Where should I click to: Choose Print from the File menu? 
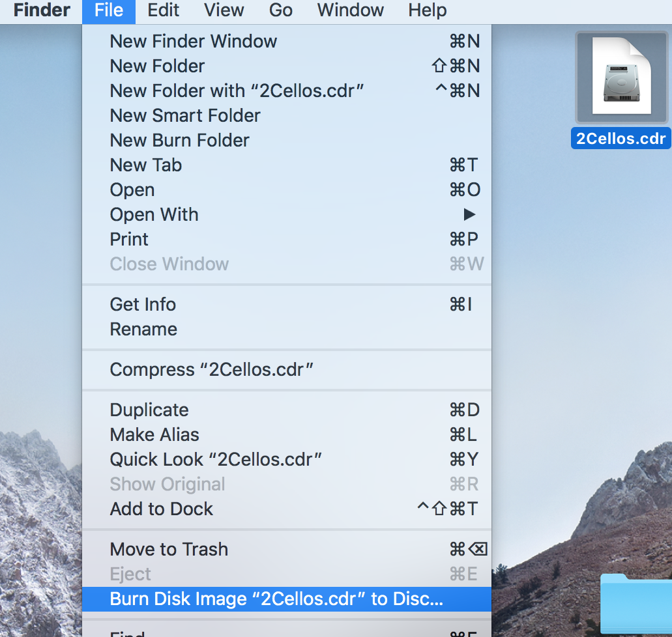(x=287, y=240)
